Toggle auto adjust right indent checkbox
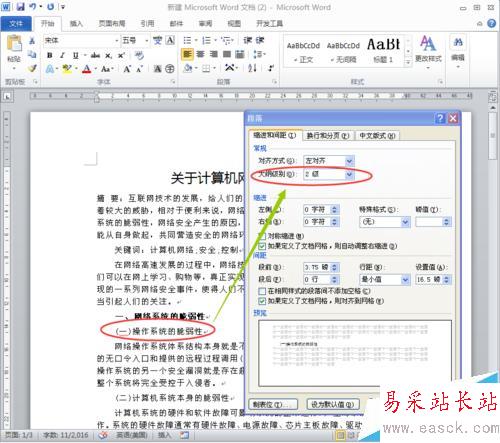The image size is (500, 443). [x=262, y=246]
